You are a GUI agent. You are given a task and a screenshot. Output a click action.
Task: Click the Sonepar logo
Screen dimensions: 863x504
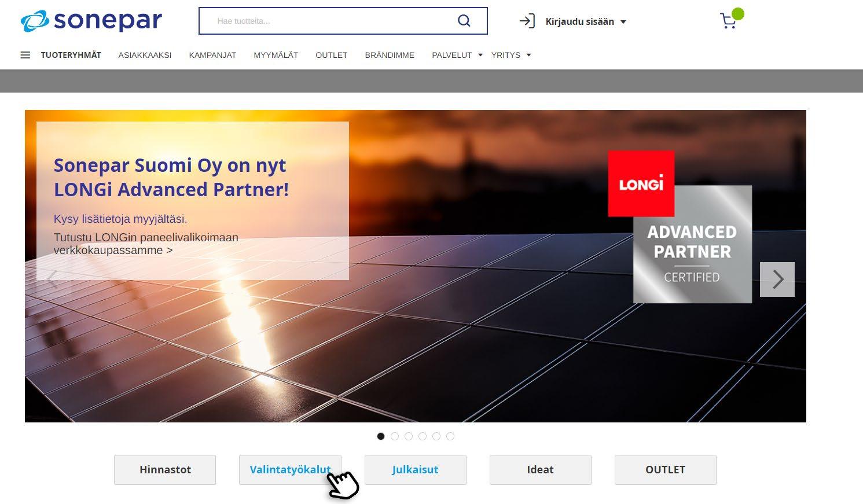(91, 21)
